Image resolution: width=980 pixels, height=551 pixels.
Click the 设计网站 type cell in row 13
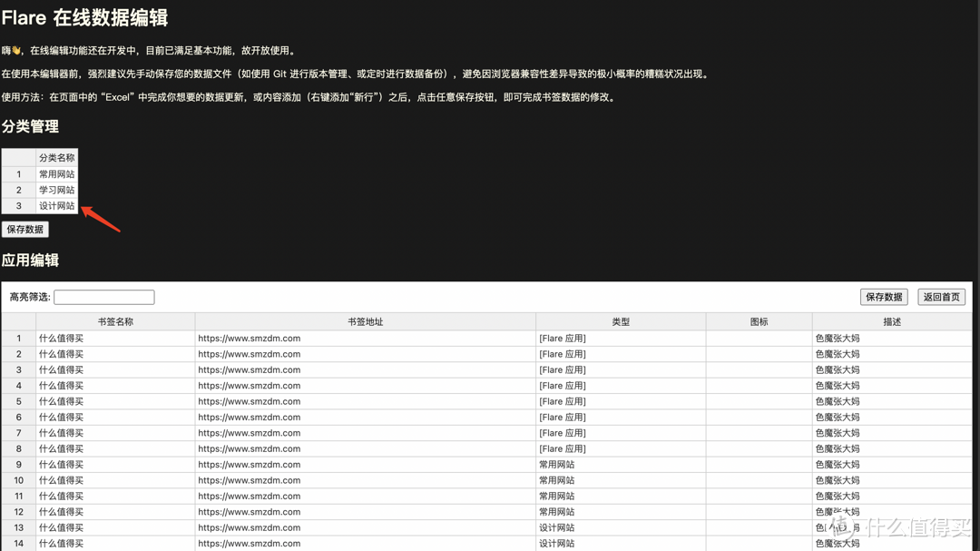(556, 527)
